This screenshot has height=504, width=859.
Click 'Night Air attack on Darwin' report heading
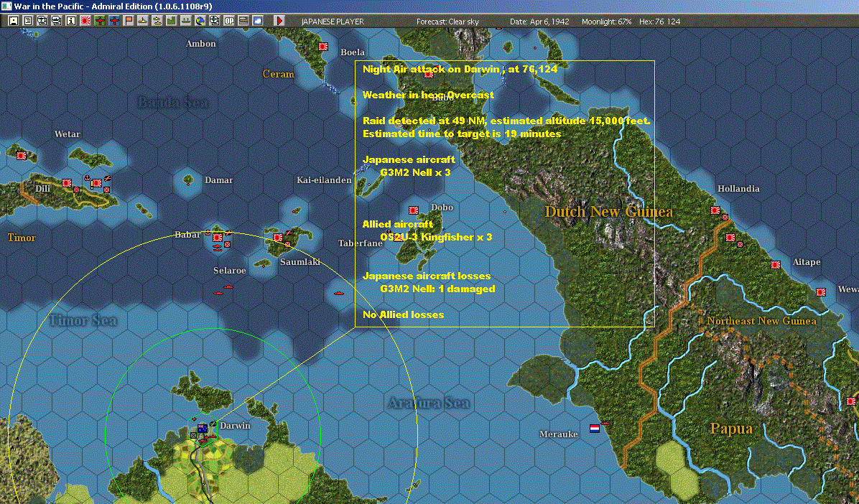point(431,69)
